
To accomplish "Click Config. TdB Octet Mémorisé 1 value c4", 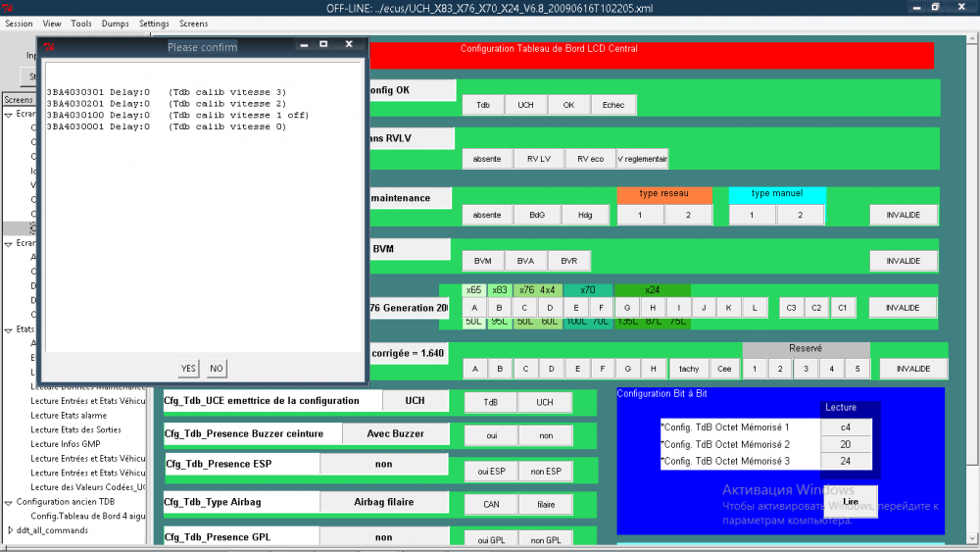I will (x=845, y=427).
